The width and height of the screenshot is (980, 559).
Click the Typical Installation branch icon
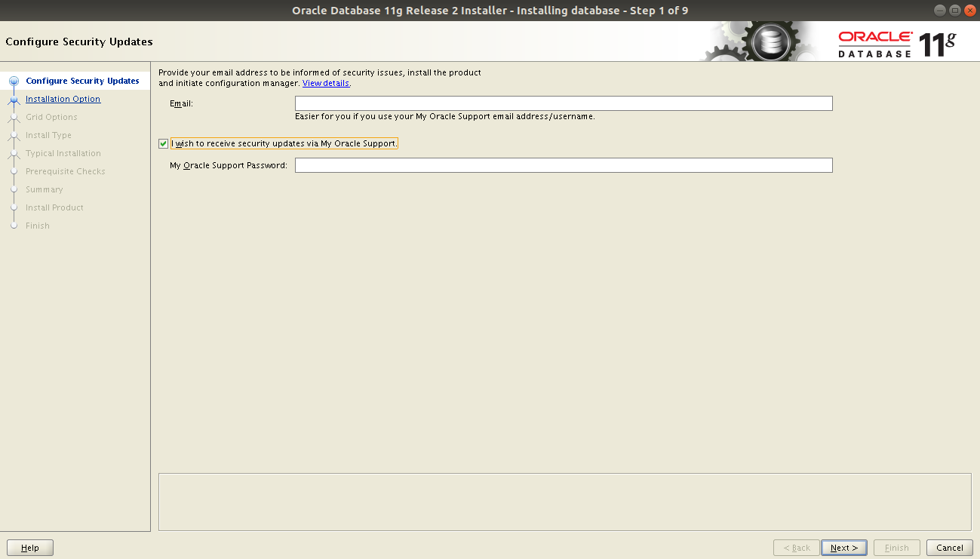click(x=12, y=153)
